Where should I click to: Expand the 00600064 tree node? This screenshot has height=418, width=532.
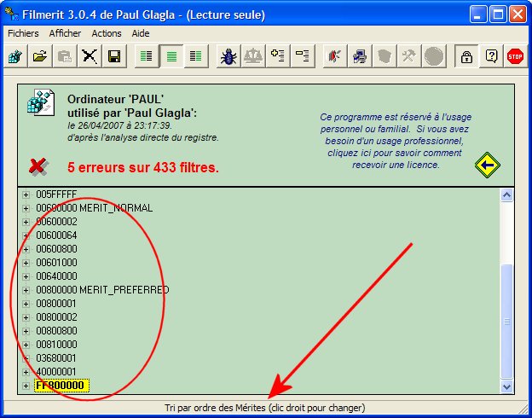pyautogui.click(x=26, y=235)
